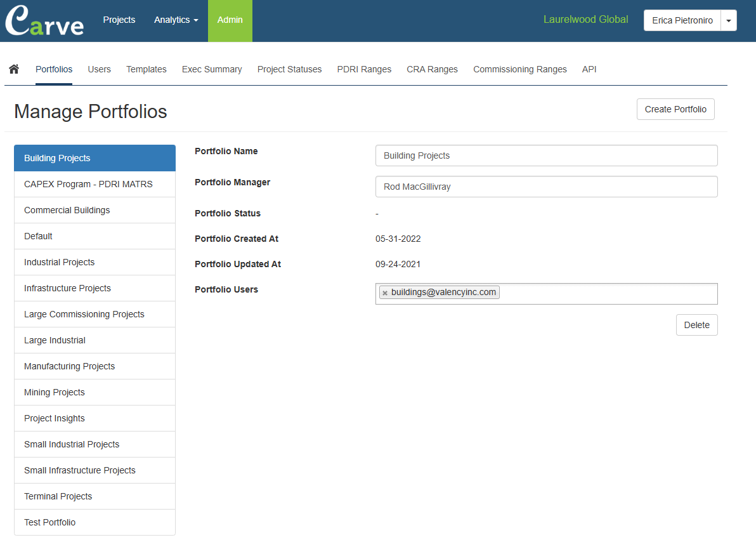The height and width of the screenshot is (554, 756).
Task: Click the Laurelwood Global link
Action: pos(585,20)
